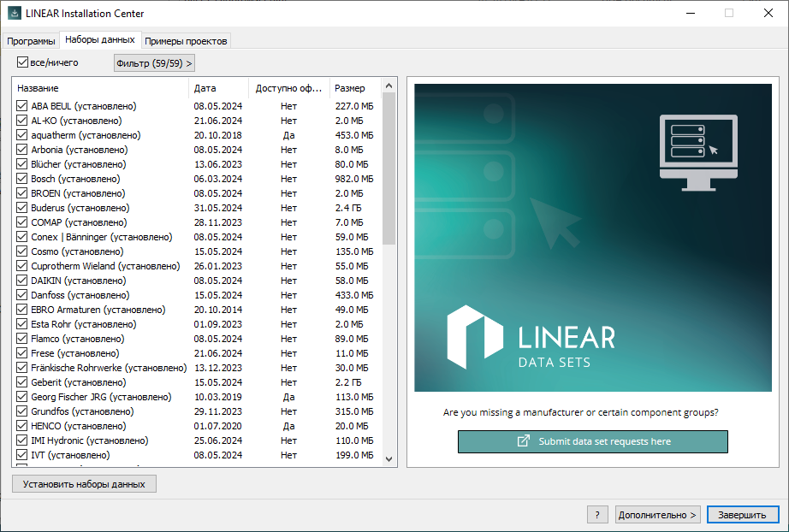789x532 pixels.
Task: Click the 2.2 ГБ size value
Action: pyautogui.click(x=348, y=382)
